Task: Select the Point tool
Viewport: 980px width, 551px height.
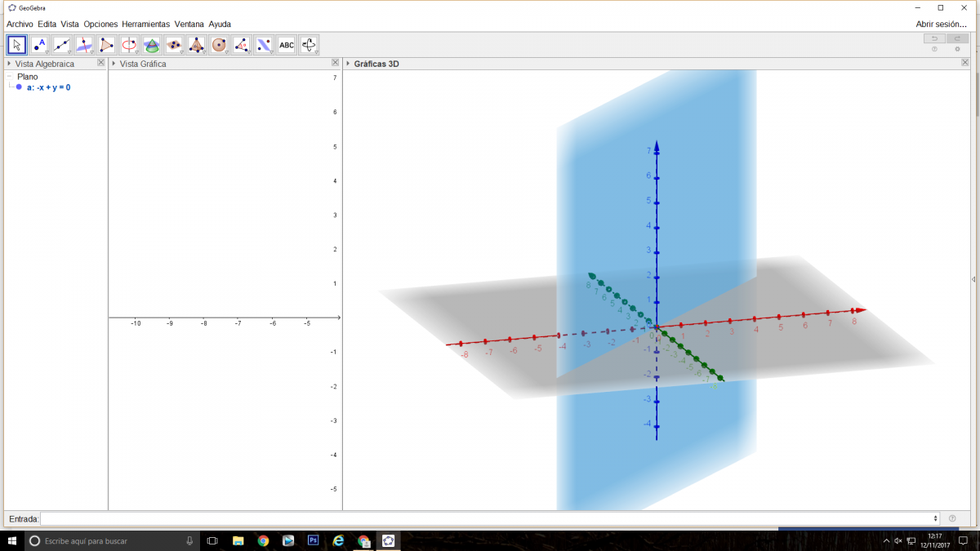Action: pyautogui.click(x=39, y=45)
